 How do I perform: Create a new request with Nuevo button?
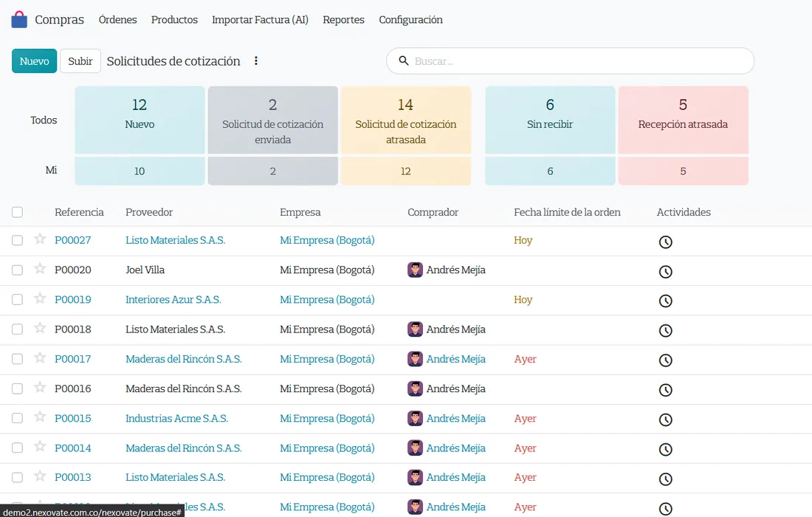[x=34, y=61]
